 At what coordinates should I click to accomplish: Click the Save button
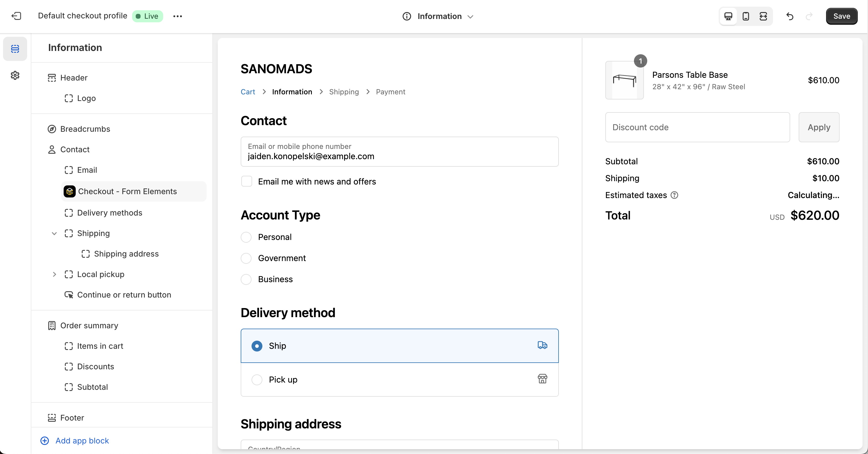pos(841,16)
